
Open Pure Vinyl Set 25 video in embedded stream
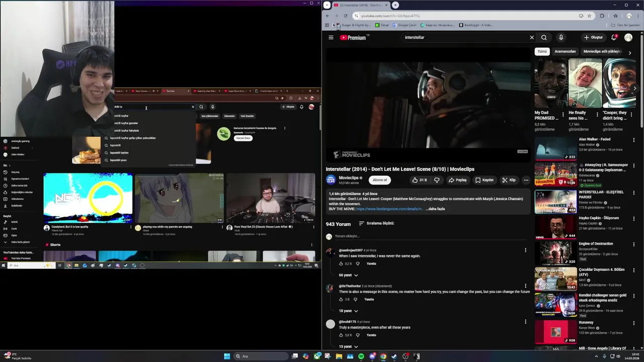271,198
